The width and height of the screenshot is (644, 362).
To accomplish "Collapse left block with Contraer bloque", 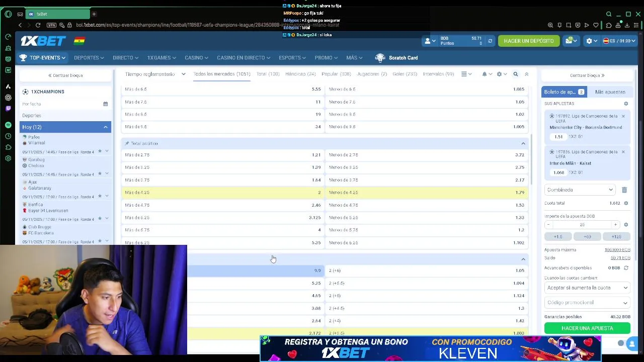I will click(65, 75).
